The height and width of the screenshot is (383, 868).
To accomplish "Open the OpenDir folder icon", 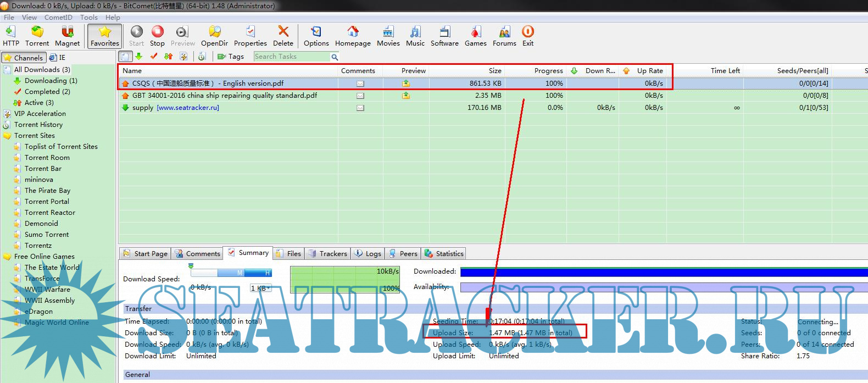I will [214, 36].
